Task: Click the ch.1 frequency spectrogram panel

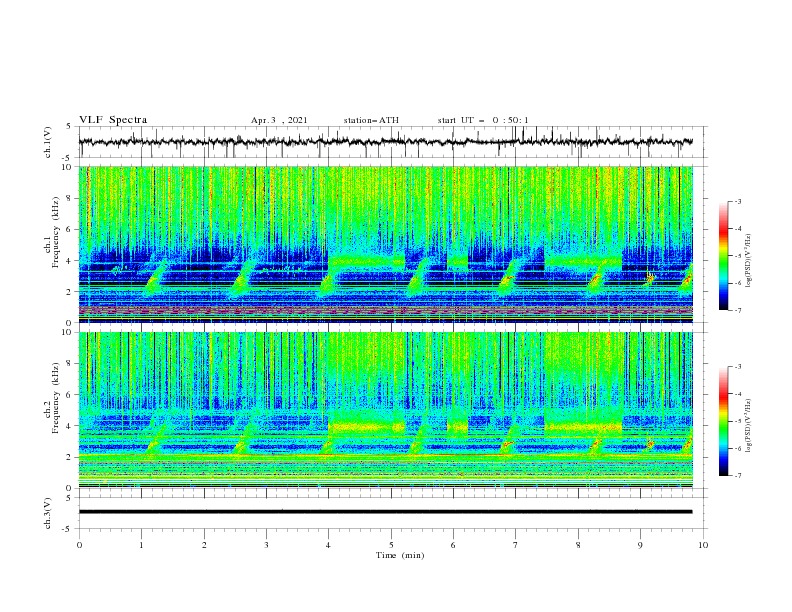Action: (x=385, y=244)
